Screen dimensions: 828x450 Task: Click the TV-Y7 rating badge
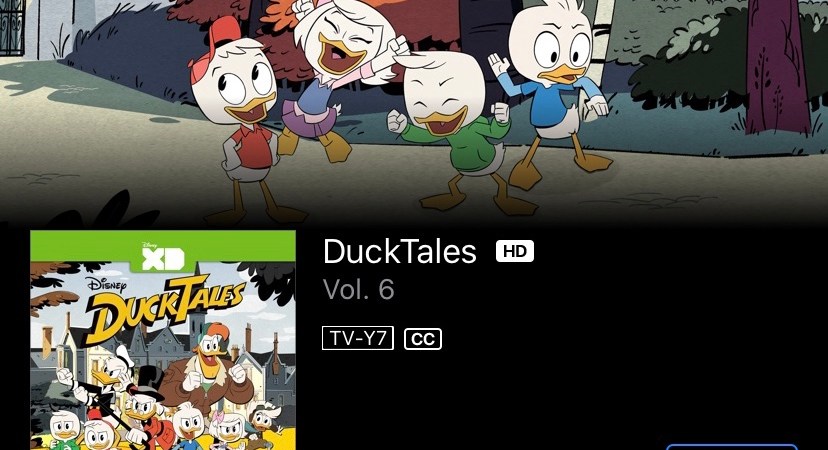(358, 338)
